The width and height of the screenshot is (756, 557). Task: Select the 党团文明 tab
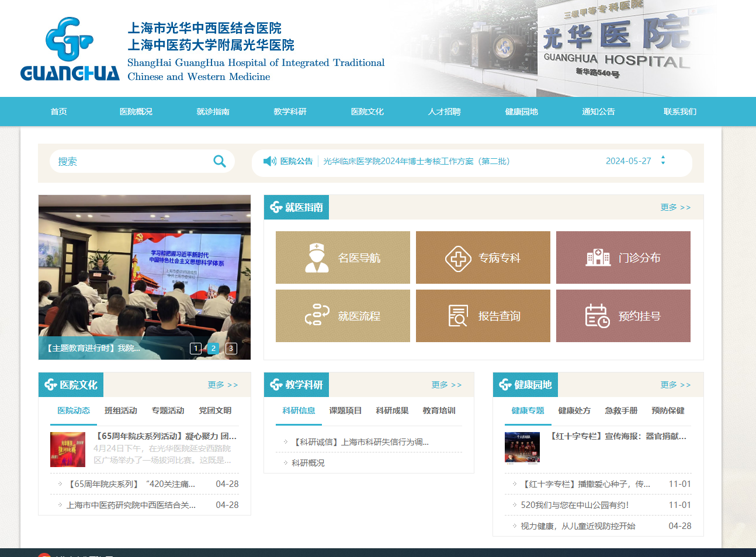point(215,411)
